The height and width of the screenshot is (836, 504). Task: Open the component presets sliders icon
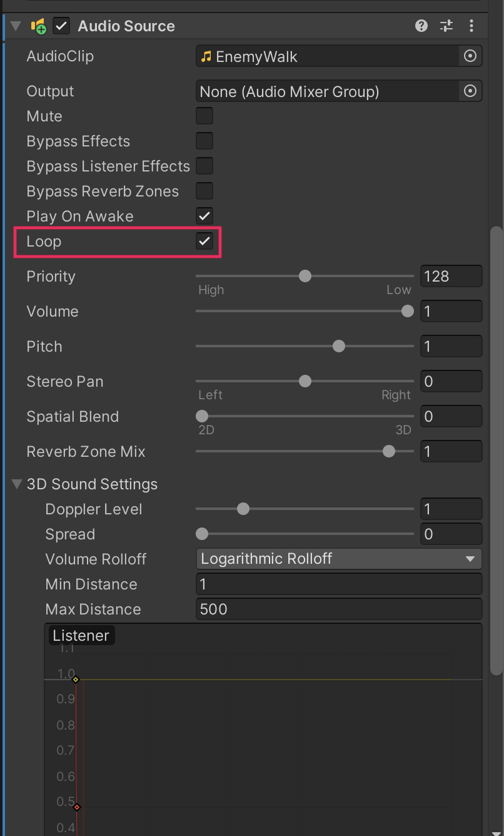446,26
